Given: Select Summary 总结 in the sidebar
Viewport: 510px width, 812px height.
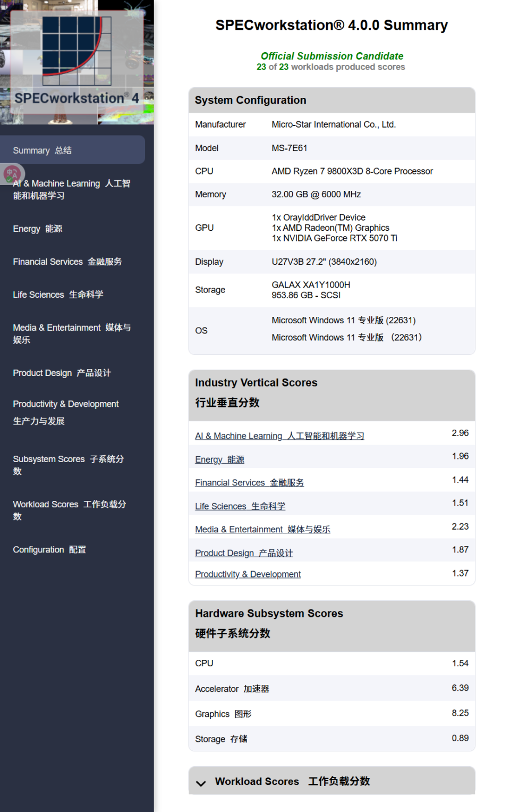Looking at the screenshot, I should pyautogui.click(x=72, y=150).
